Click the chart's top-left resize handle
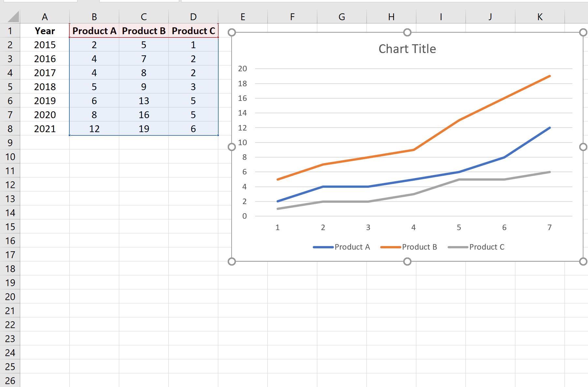The image size is (588, 387). pyautogui.click(x=232, y=32)
